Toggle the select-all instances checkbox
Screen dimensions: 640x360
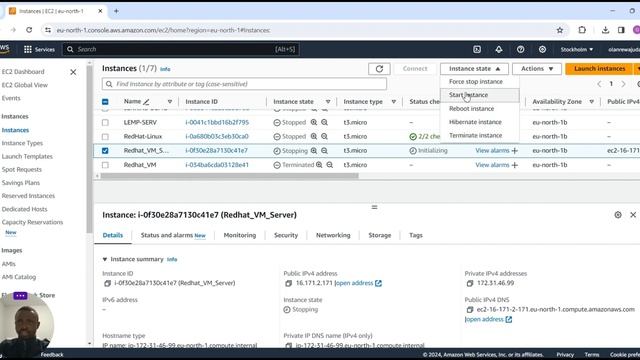pos(105,102)
